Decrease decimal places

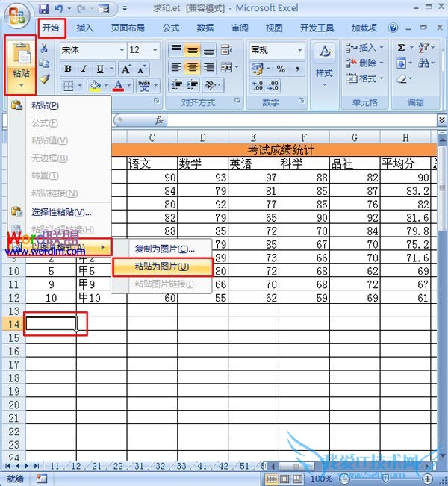(x=273, y=86)
